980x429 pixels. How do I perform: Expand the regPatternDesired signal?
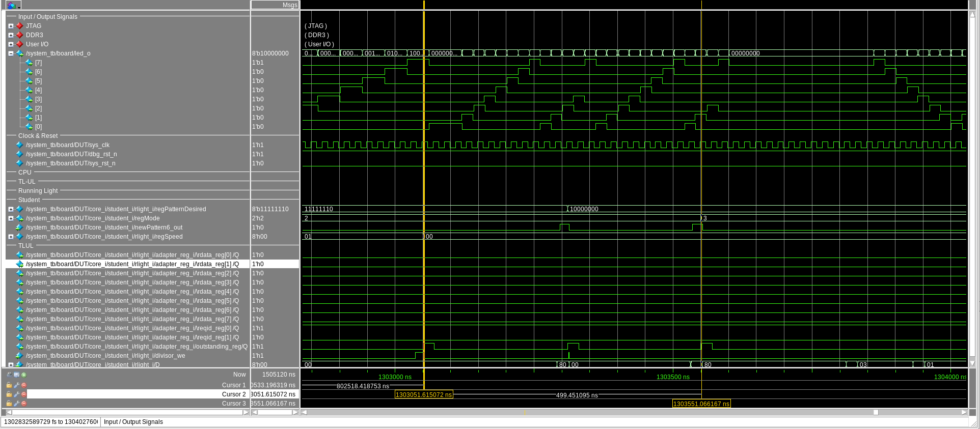11,209
